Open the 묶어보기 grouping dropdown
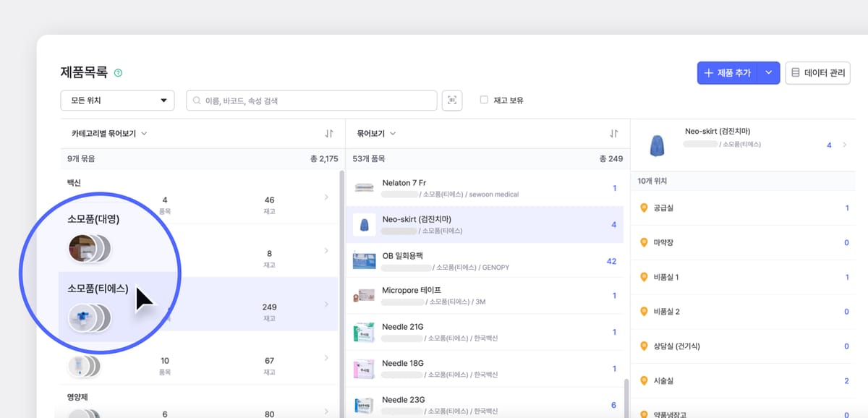Image resolution: width=868 pixels, height=418 pixels. [x=376, y=134]
